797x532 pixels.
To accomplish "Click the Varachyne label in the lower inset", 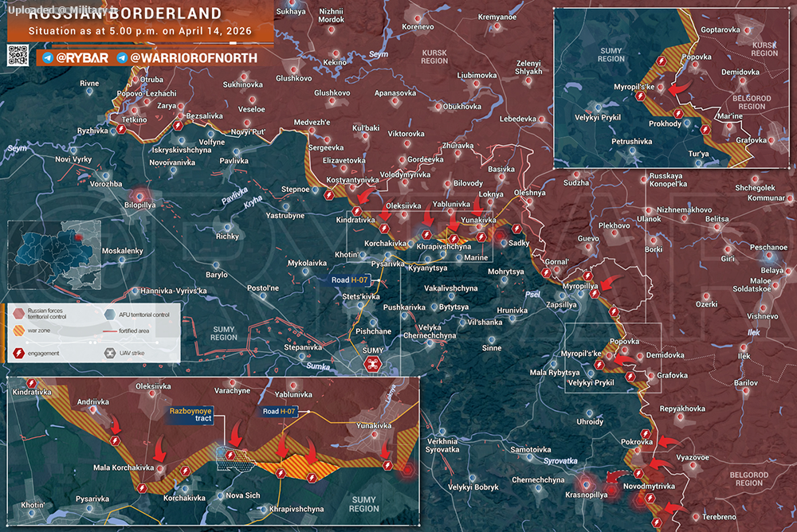I will pos(232,391).
